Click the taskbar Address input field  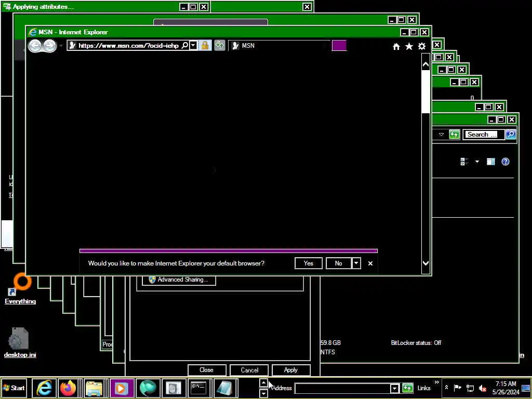(342, 388)
